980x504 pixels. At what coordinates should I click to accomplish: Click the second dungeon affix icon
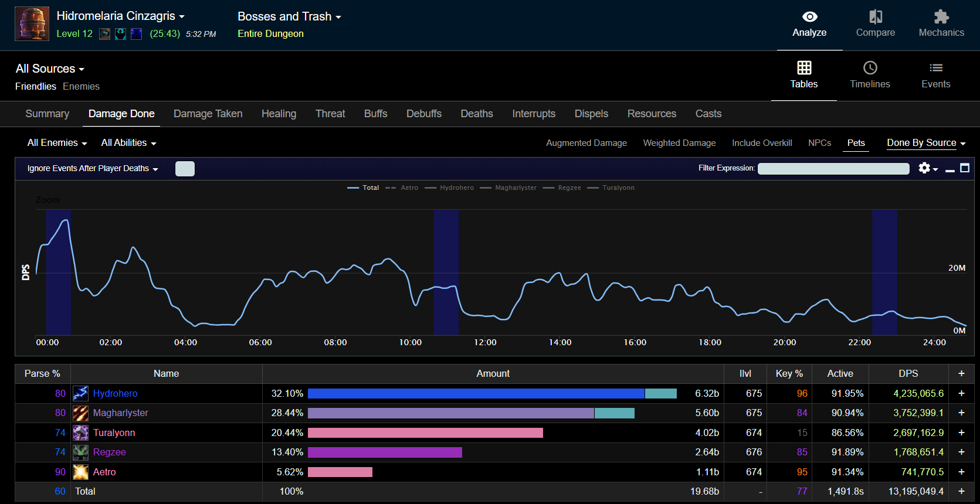[120, 34]
